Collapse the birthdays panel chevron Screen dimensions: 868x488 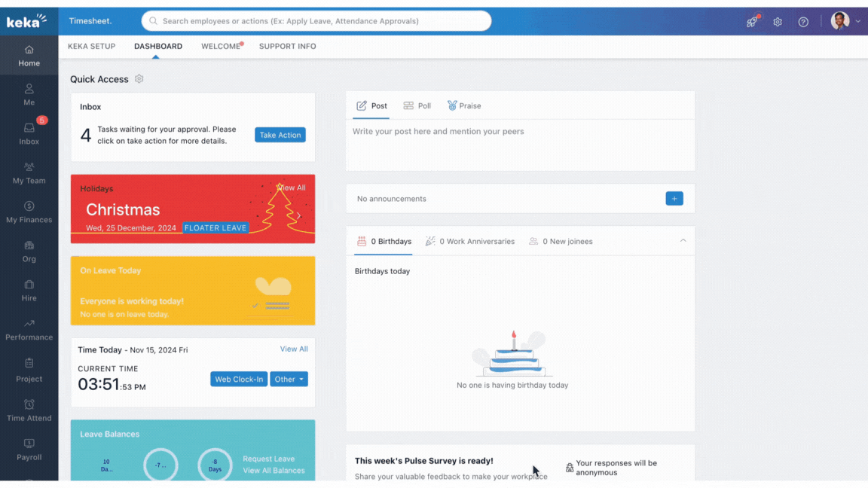pyautogui.click(x=683, y=241)
